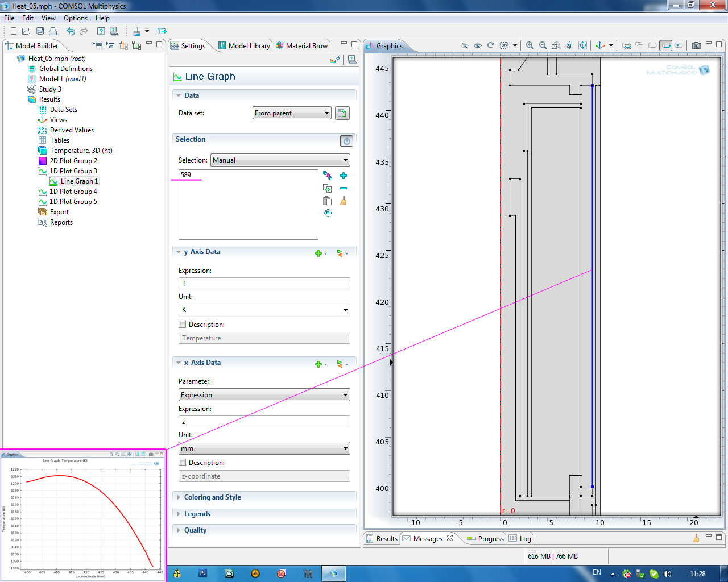Enable the x-Axis Description checkbox
The image size is (728, 582).
(x=183, y=463)
